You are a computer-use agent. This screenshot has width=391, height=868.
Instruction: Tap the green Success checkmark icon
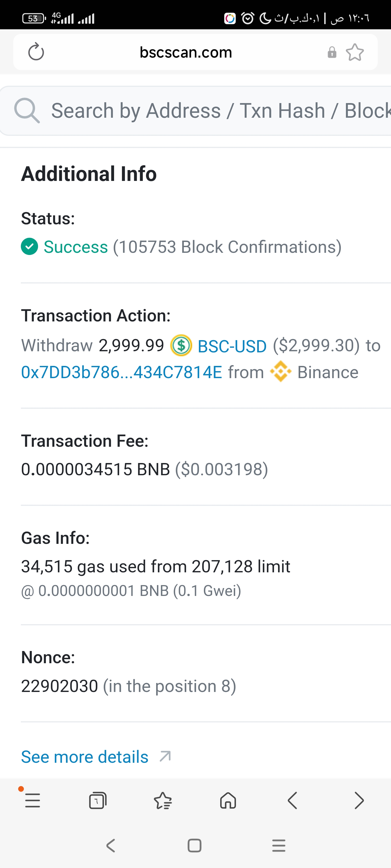(30, 246)
